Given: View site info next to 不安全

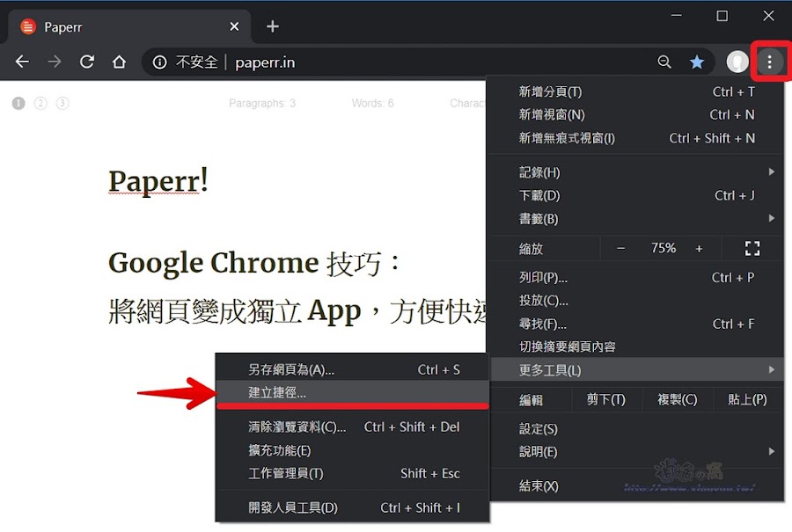Looking at the screenshot, I should (159, 62).
